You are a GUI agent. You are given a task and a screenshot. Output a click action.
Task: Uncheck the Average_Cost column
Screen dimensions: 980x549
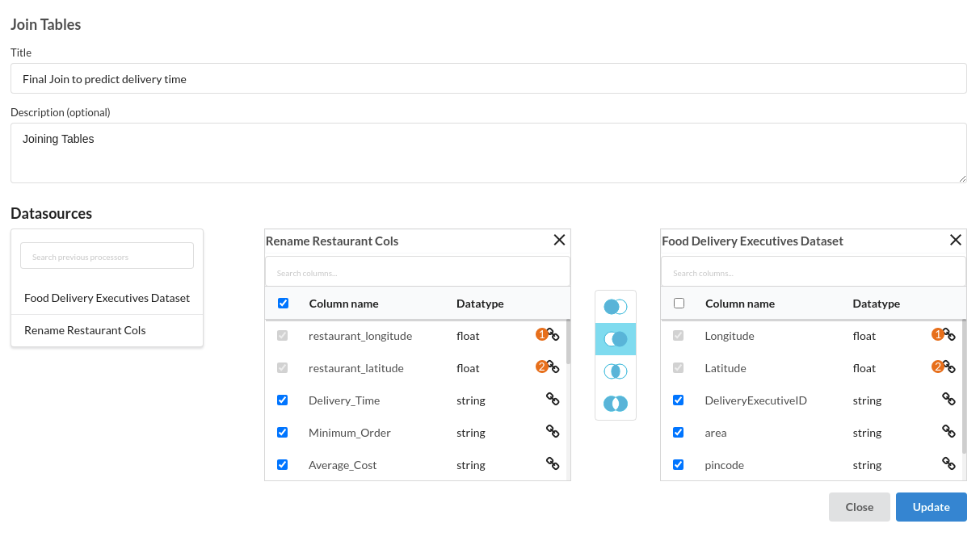282,464
